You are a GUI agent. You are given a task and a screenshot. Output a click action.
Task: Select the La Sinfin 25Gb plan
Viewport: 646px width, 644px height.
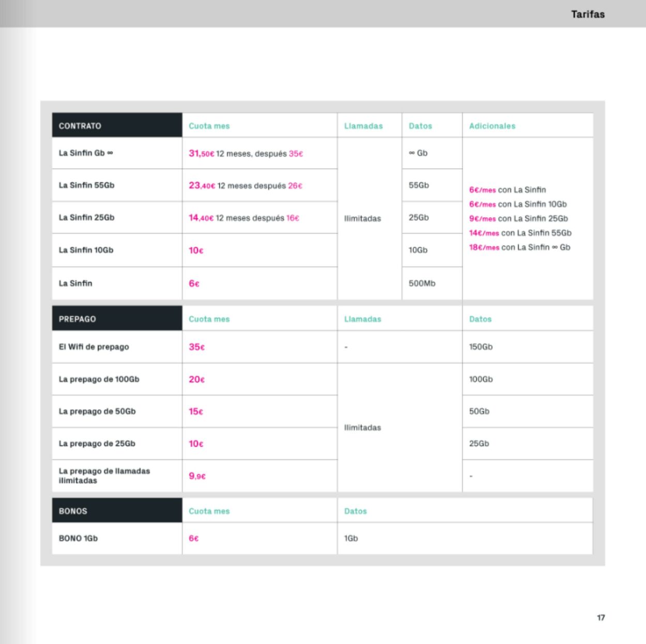[87, 217]
